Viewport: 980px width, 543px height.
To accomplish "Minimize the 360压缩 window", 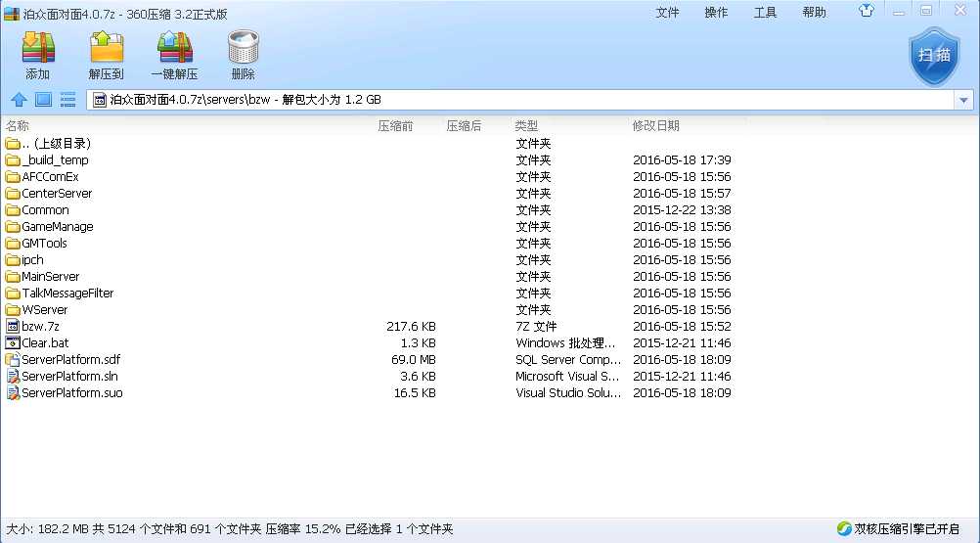I will coord(899,11).
